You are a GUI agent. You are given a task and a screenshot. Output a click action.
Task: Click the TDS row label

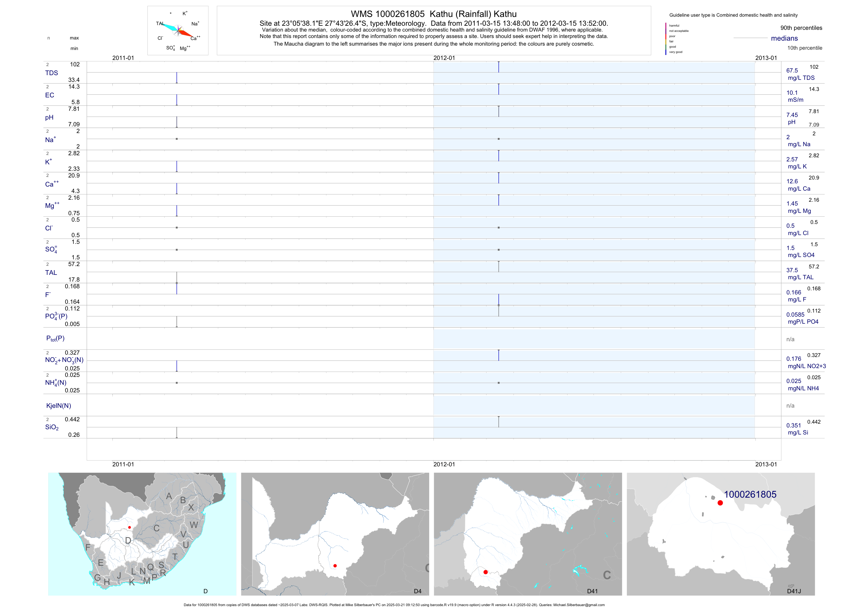pos(51,73)
